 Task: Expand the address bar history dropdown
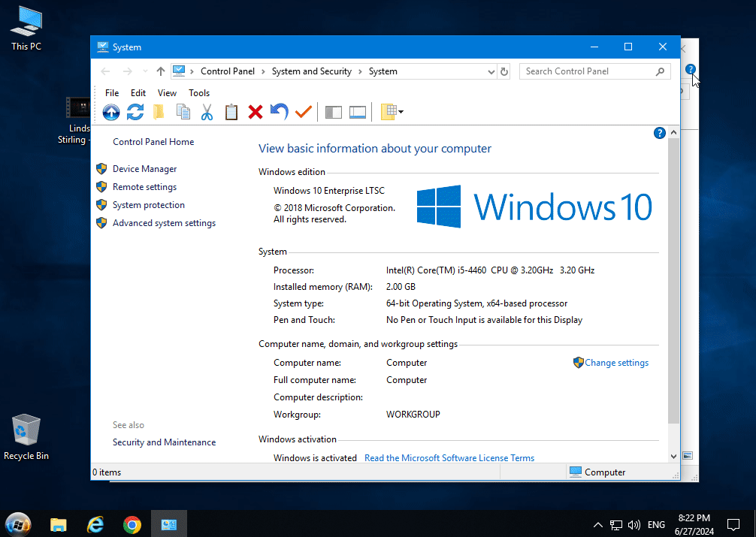pos(491,72)
